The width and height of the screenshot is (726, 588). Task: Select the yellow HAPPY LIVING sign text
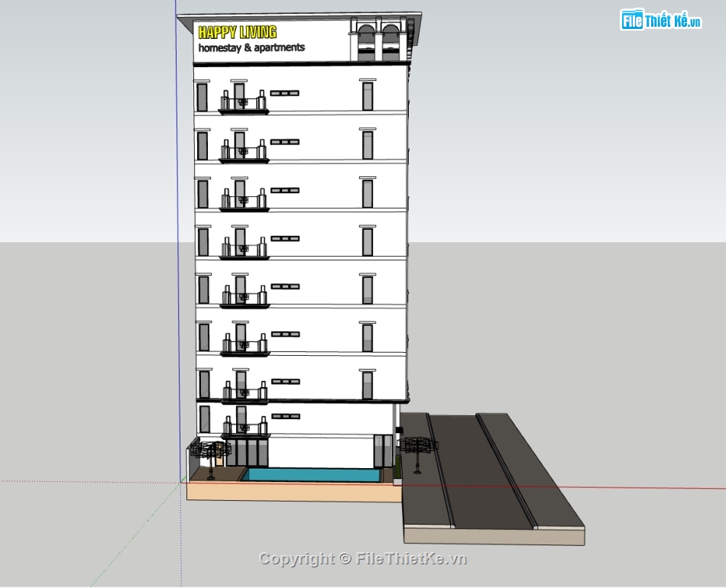click(x=237, y=32)
